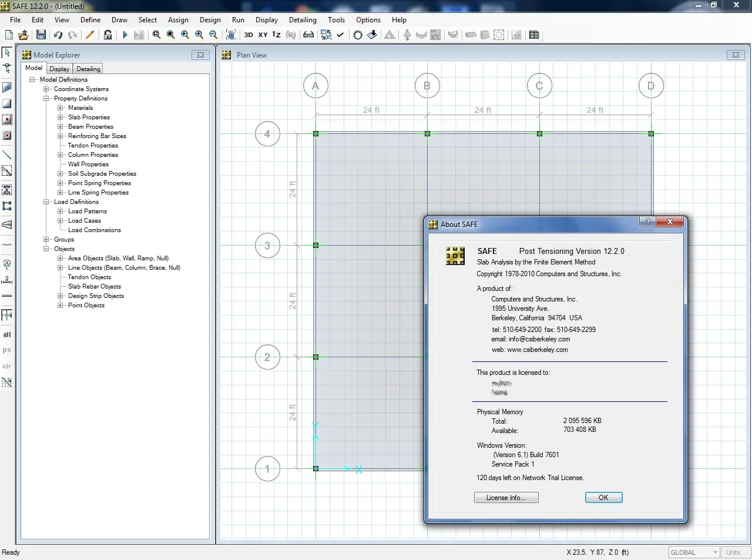Image resolution: width=752 pixels, height=560 pixels.
Task: Select Slab Rebar Objects in the tree
Action: click(95, 286)
